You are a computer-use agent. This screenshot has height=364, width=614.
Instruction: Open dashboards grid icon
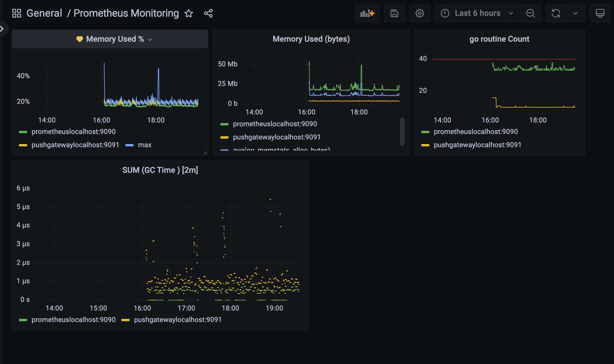pos(17,13)
